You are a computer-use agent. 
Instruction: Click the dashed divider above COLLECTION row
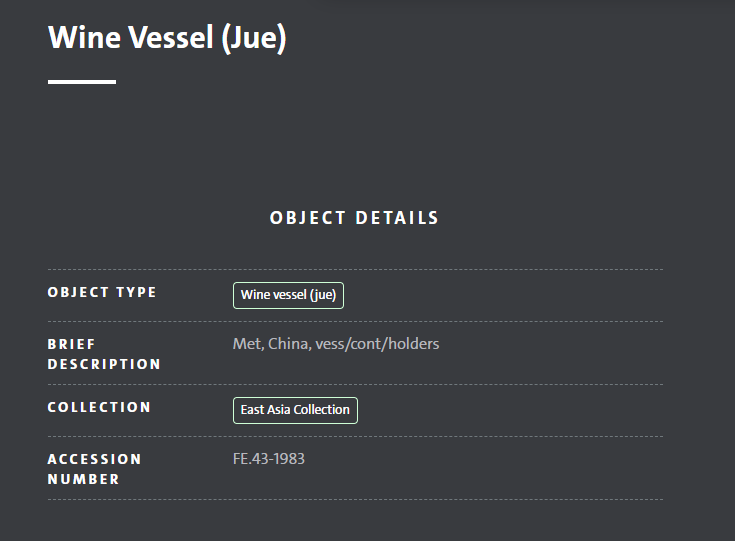coord(355,384)
